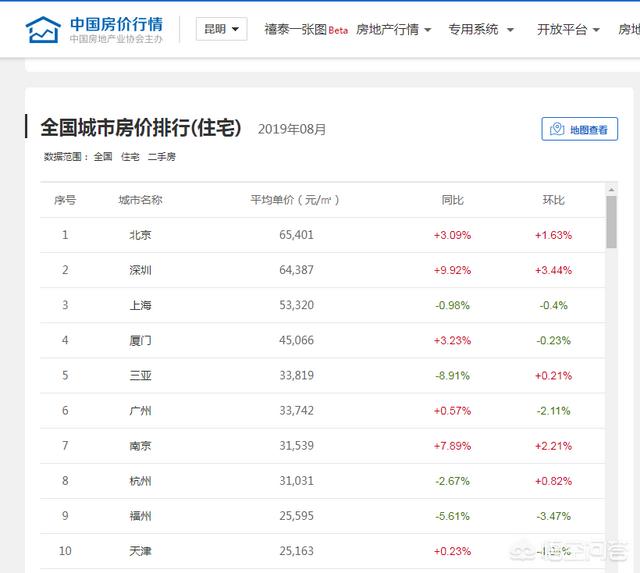
Task: Select 北京 in the city ranking
Action: pyautogui.click(x=140, y=235)
